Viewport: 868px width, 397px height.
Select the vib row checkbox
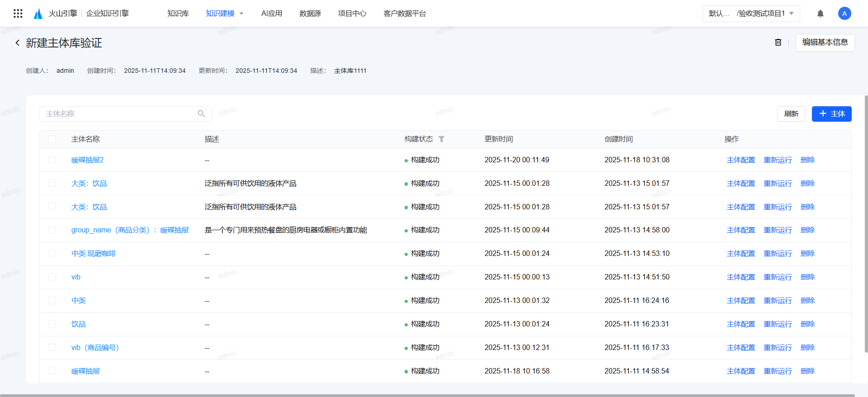(52, 277)
